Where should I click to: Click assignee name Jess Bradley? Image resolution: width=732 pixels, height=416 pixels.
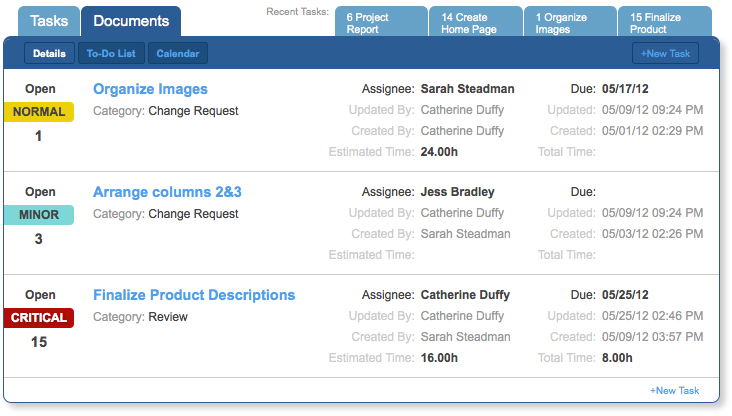click(x=458, y=192)
